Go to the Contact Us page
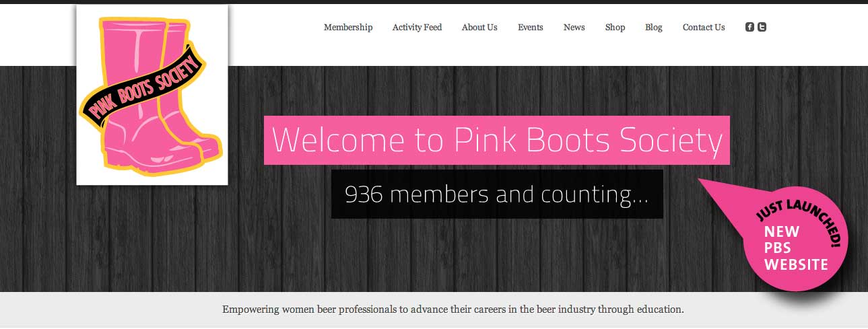The height and width of the screenshot is (329, 868). click(x=704, y=28)
